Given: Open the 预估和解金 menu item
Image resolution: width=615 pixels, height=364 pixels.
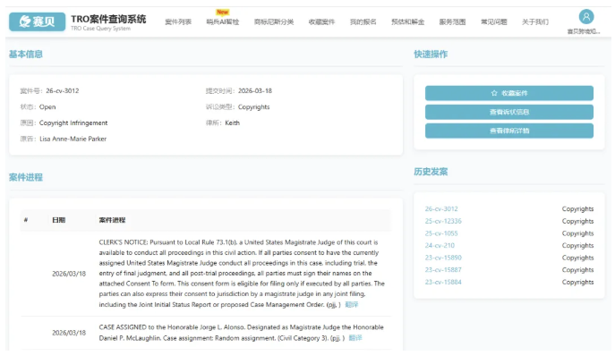Looking at the screenshot, I should pyautogui.click(x=406, y=21).
